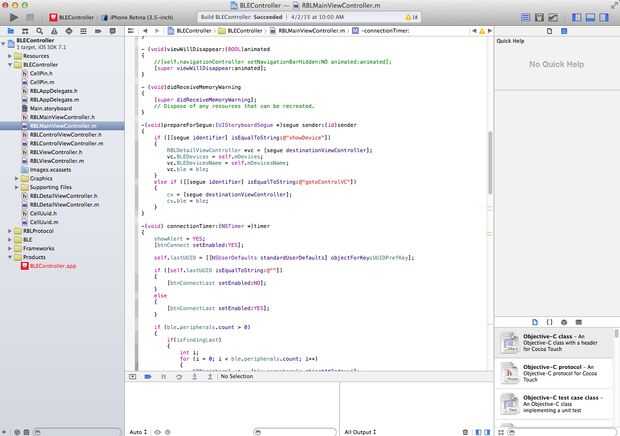Open the Find navigator magnifier
The width and height of the screenshot is (620, 436).
40,31
